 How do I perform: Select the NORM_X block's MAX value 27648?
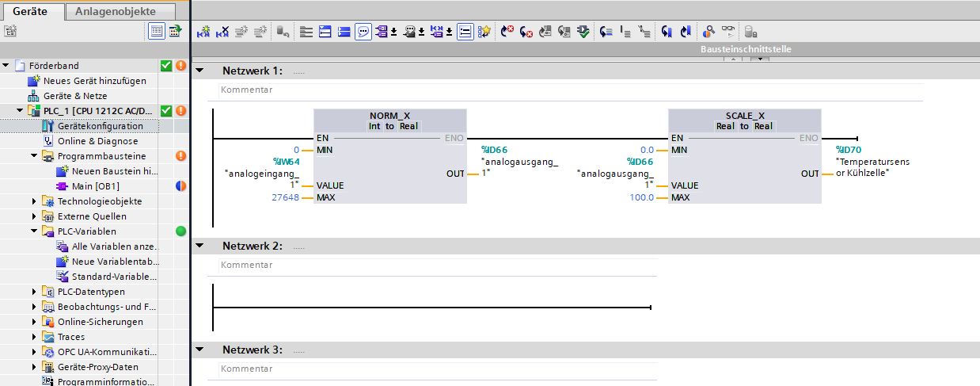(285, 197)
